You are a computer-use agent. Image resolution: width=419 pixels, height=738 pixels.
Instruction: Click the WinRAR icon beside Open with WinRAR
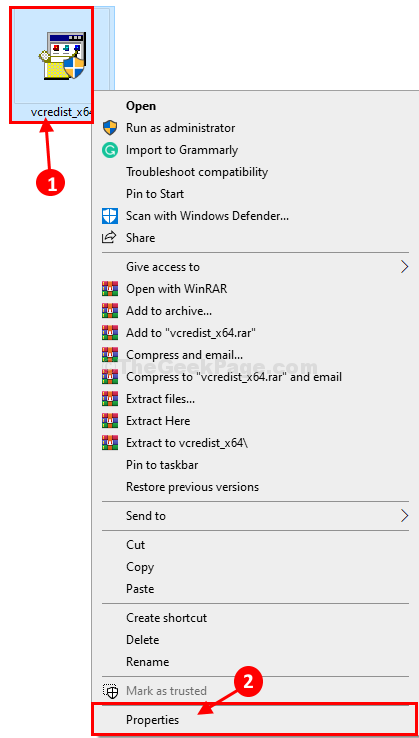pyautogui.click(x=110, y=289)
